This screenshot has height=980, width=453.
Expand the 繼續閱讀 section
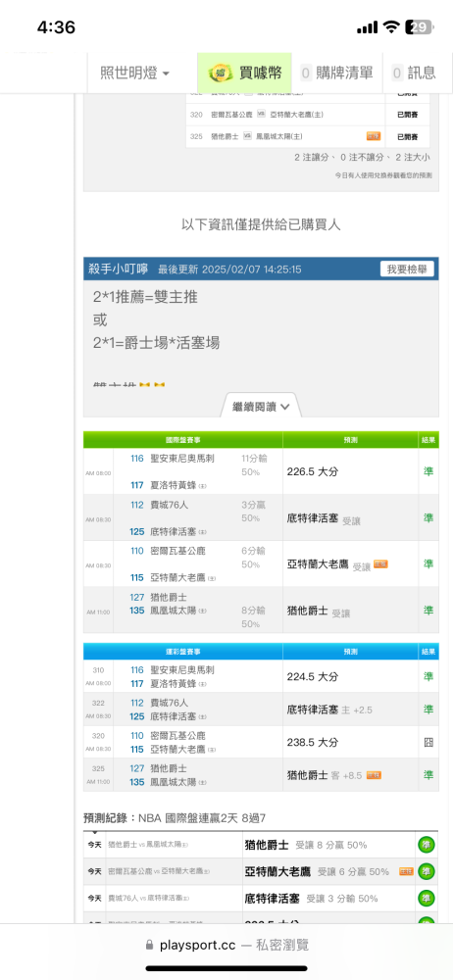click(261, 407)
